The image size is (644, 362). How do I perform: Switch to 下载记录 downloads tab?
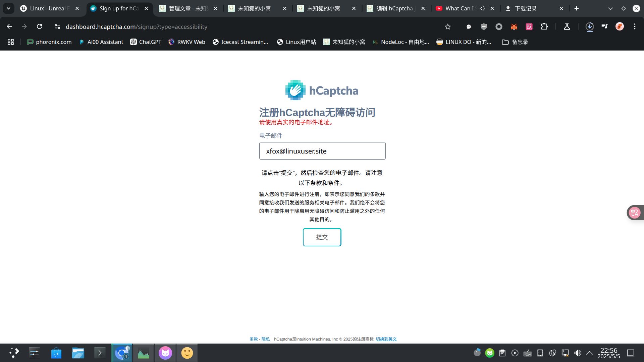pyautogui.click(x=526, y=8)
